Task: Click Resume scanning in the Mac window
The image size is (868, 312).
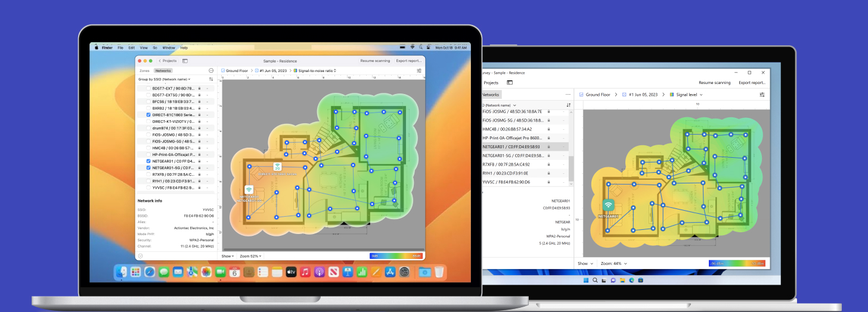Action: [375, 61]
